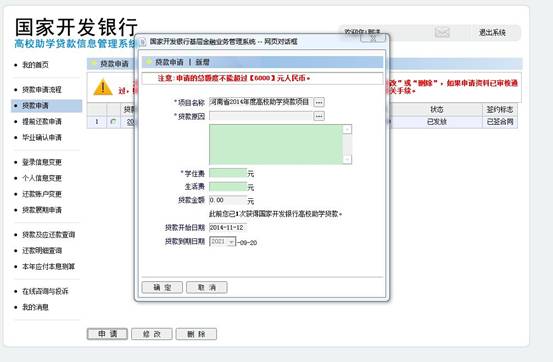The image size is (553, 362).
Task: Open 提前还款申请 menu item
Action: click(42, 121)
